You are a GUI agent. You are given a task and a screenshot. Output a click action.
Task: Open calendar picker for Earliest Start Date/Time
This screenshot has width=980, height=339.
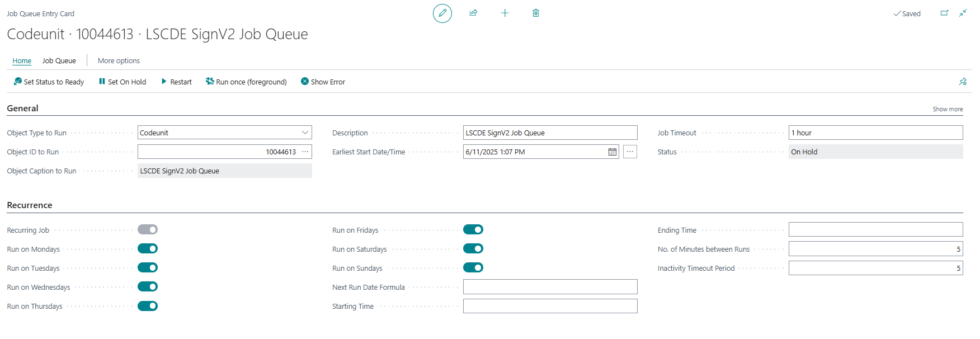612,152
